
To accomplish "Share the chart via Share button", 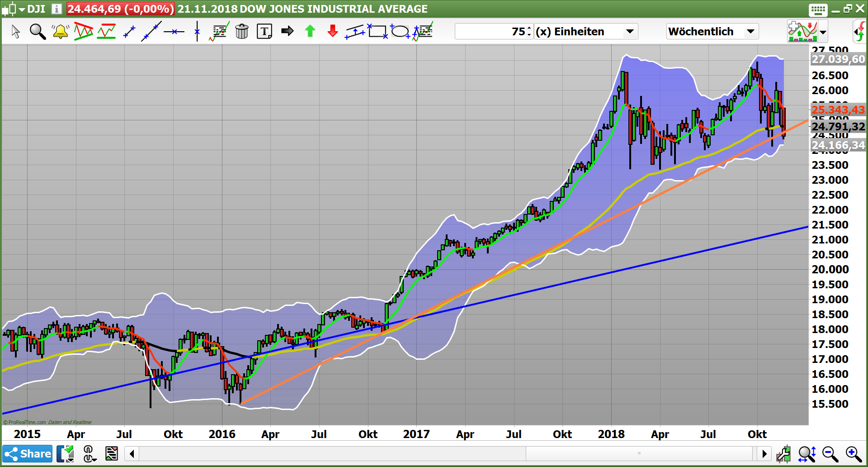I will (x=28, y=453).
